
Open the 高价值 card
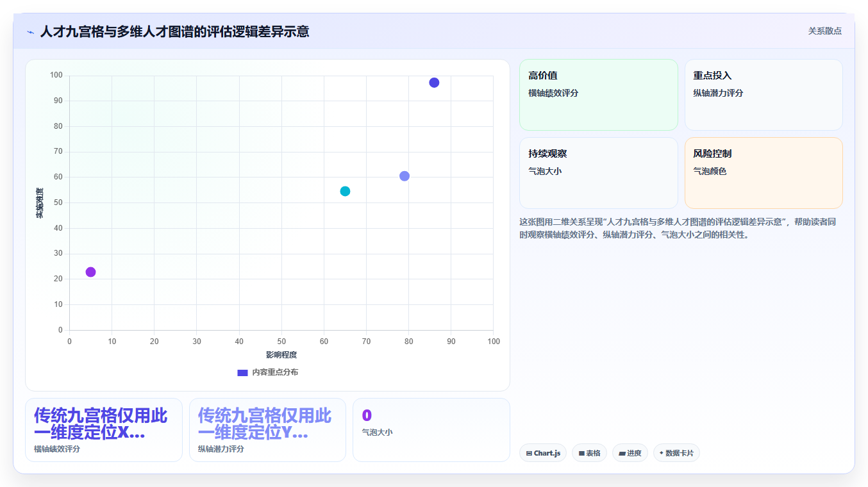(x=598, y=95)
